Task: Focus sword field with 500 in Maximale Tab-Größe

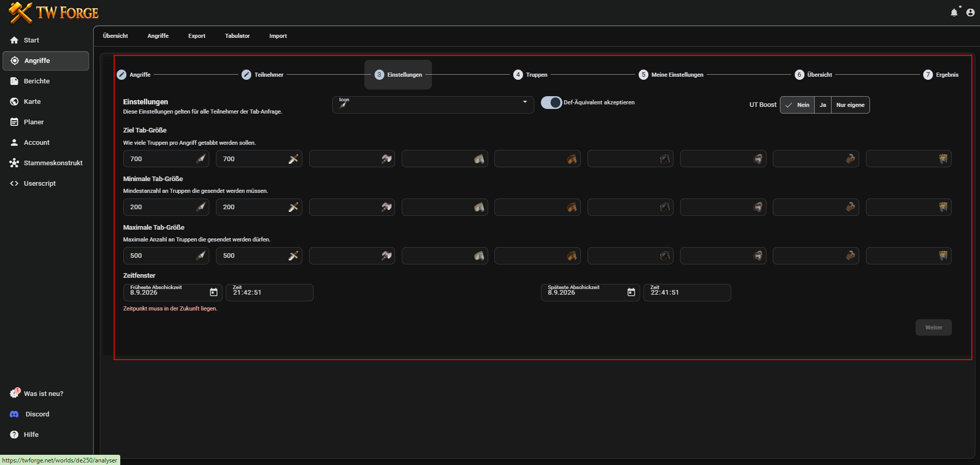Action: point(259,256)
